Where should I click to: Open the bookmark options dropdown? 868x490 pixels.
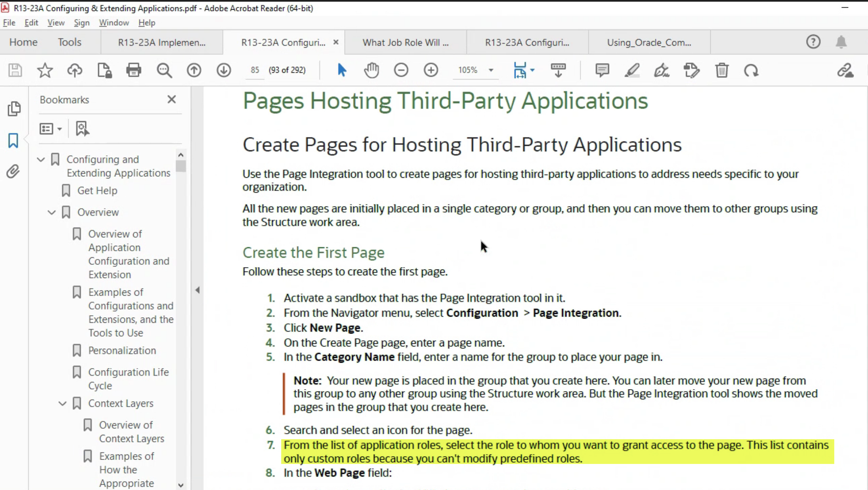pos(50,128)
